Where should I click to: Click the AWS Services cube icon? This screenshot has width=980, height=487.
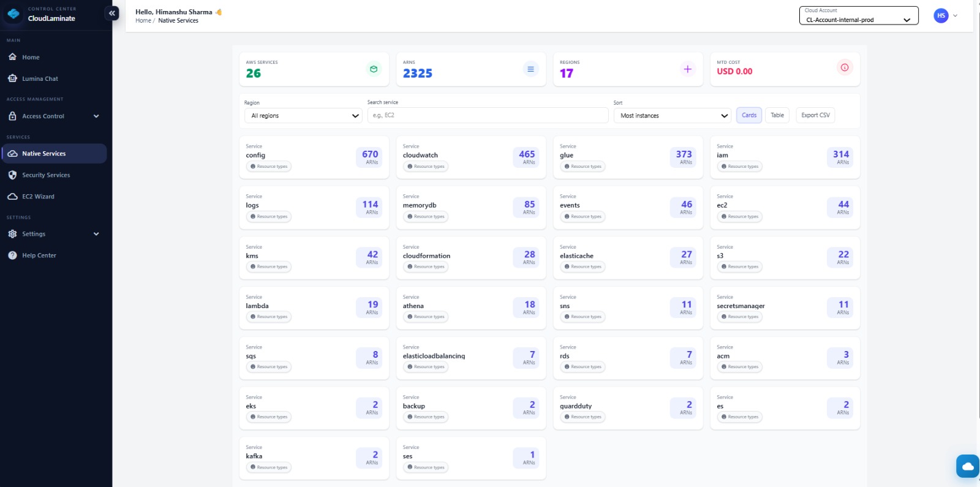click(374, 69)
